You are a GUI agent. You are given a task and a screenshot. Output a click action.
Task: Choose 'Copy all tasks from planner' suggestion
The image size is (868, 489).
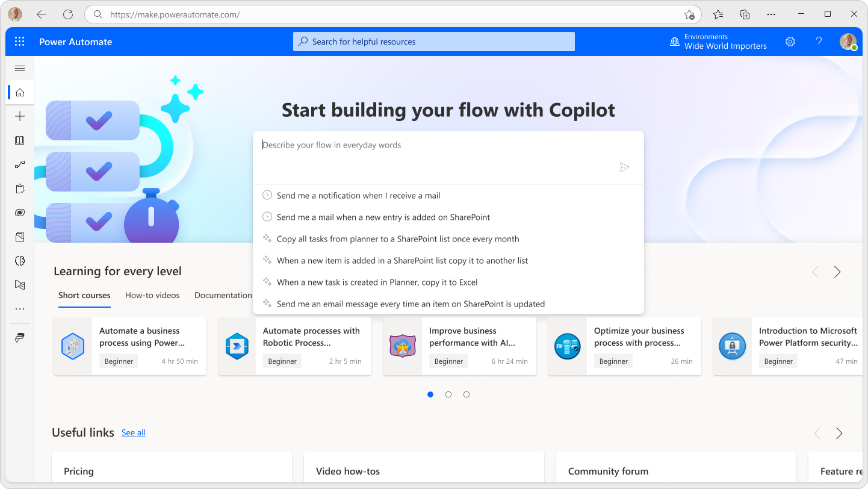448,239
